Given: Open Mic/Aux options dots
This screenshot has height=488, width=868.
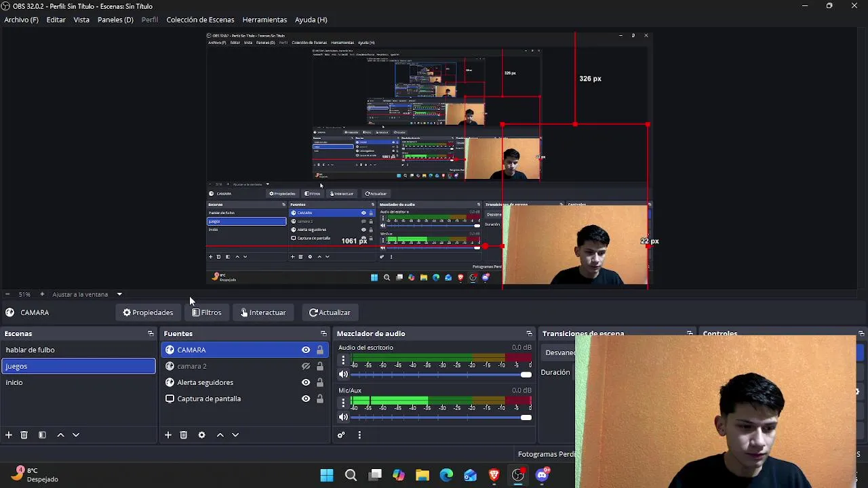Looking at the screenshot, I should click(343, 403).
